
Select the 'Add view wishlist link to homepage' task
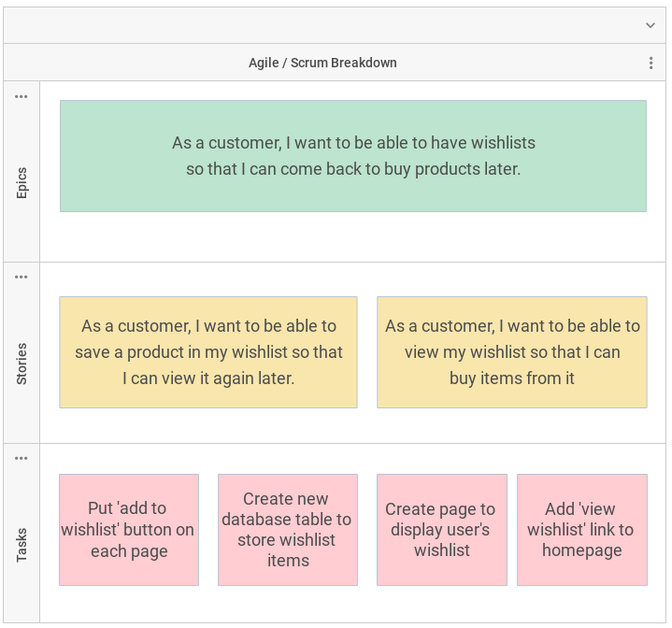pyautogui.click(x=581, y=530)
